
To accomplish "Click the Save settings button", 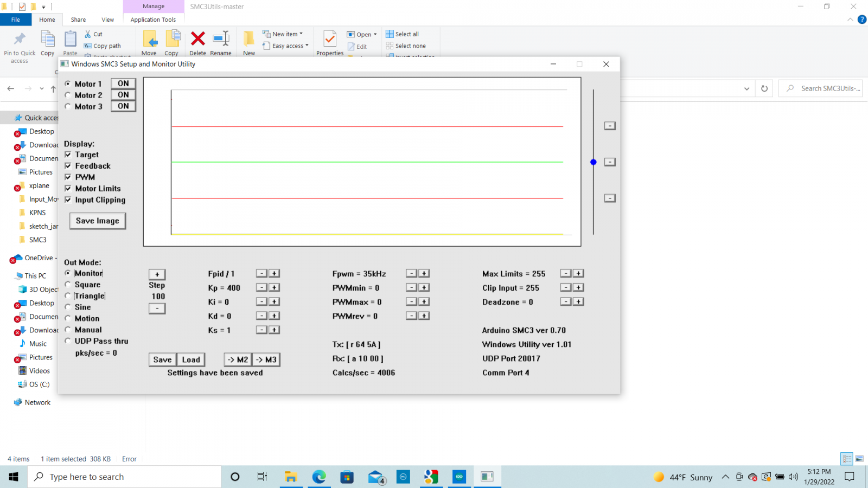I will click(162, 359).
